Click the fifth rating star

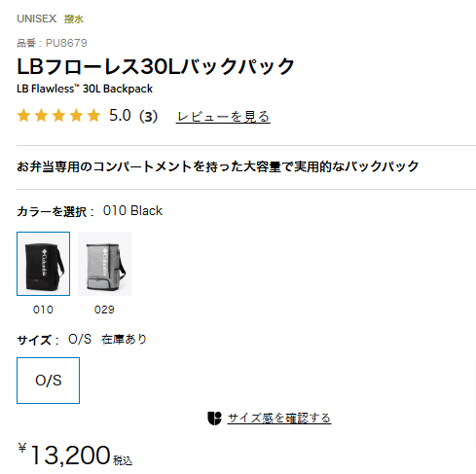[93, 116]
